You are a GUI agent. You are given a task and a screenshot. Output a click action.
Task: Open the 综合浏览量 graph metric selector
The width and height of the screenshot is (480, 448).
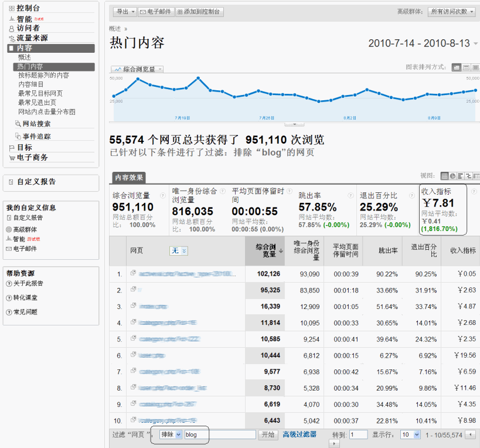137,69
